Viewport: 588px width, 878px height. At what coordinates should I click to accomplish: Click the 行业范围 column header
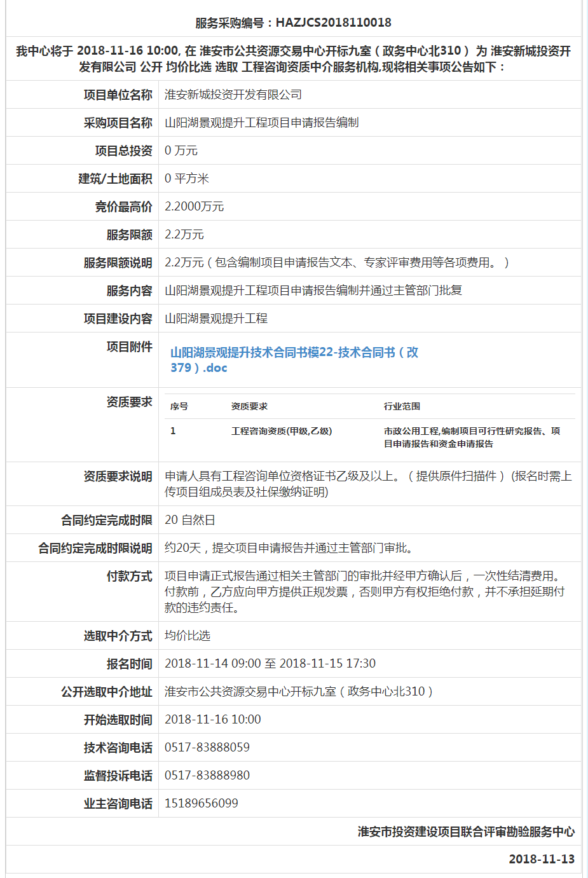[x=402, y=406]
